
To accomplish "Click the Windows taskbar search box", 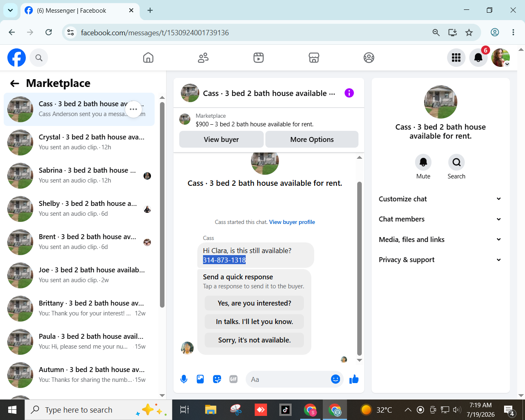I will click(98, 410).
